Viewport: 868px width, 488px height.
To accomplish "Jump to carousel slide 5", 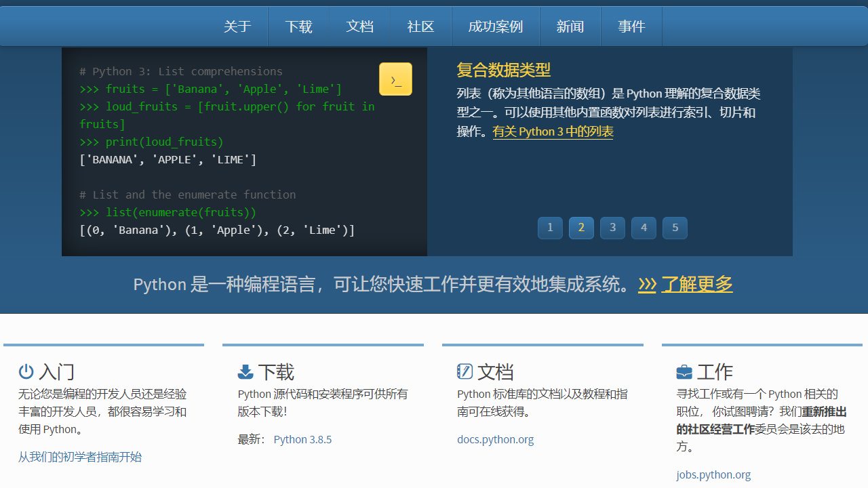I will pyautogui.click(x=675, y=228).
